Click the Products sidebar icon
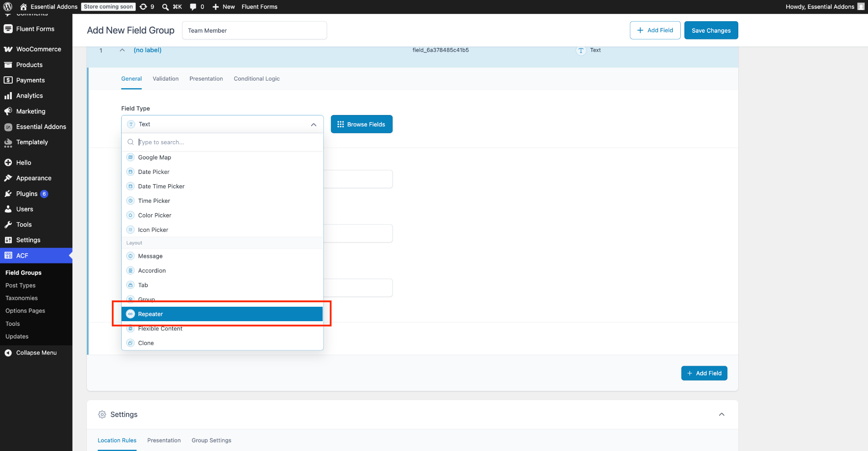Screen dimensions: 868x451 point(8,64)
